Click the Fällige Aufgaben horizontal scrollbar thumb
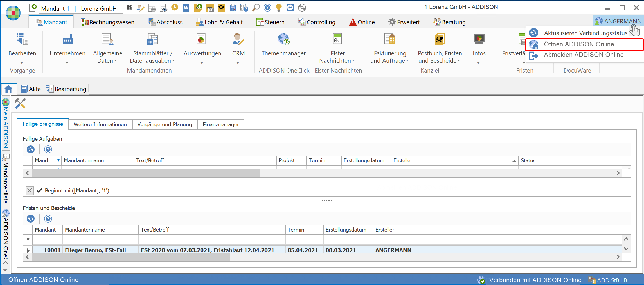 click(146, 173)
